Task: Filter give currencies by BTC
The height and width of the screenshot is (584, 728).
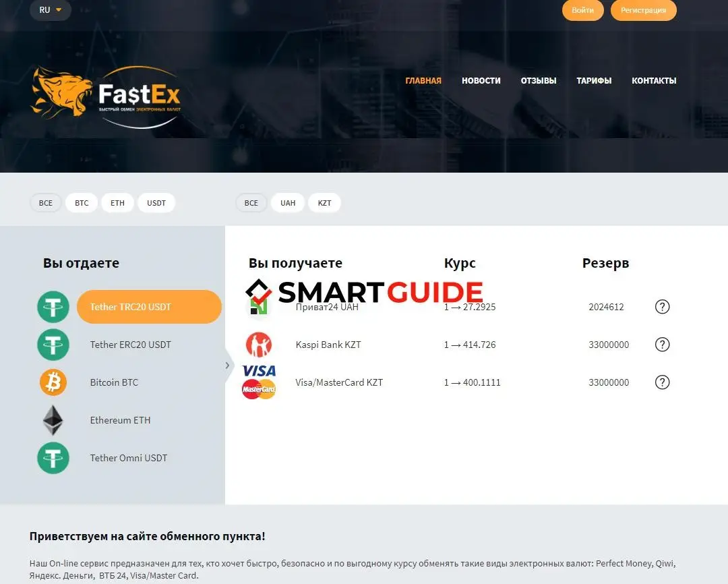Action: coord(82,203)
